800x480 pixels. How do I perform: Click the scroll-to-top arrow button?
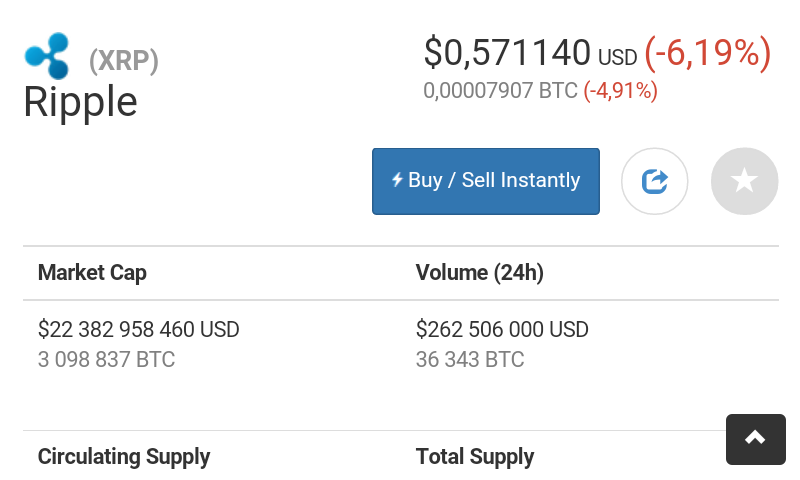pyautogui.click(x=756, y=439)
